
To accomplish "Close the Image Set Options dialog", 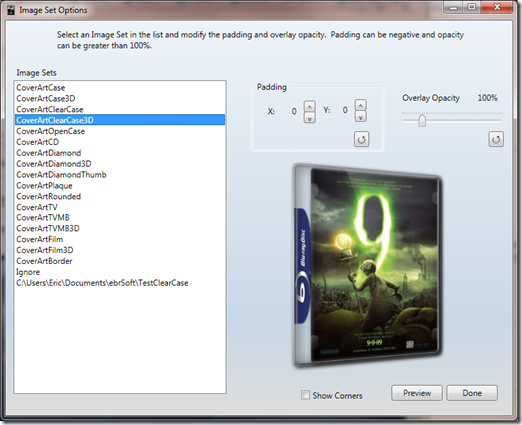I will (x=497, y=7).
